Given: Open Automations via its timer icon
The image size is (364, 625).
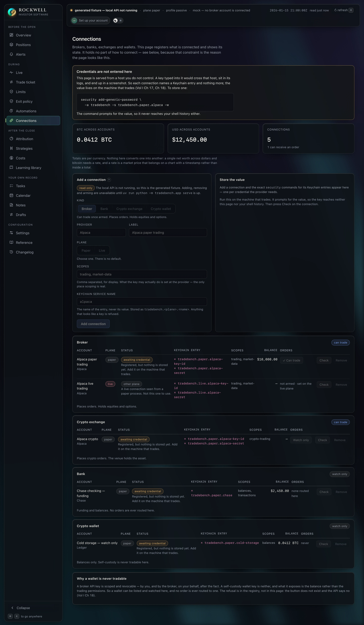Looking at the screenshot, I should 11,111.
